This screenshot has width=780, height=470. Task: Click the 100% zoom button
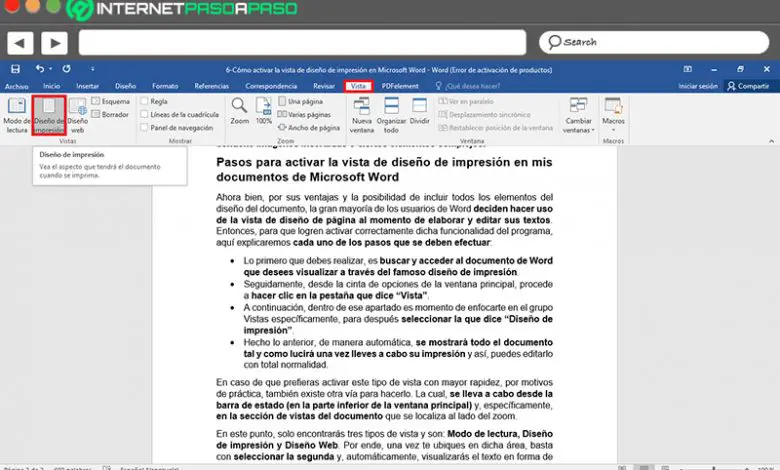[264, 111]
